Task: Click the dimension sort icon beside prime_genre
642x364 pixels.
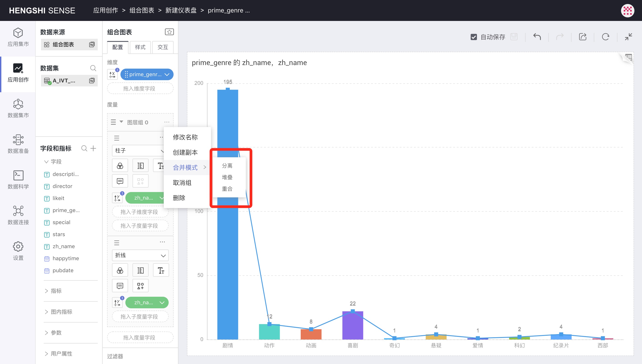Action: click(x=112, y=74)
